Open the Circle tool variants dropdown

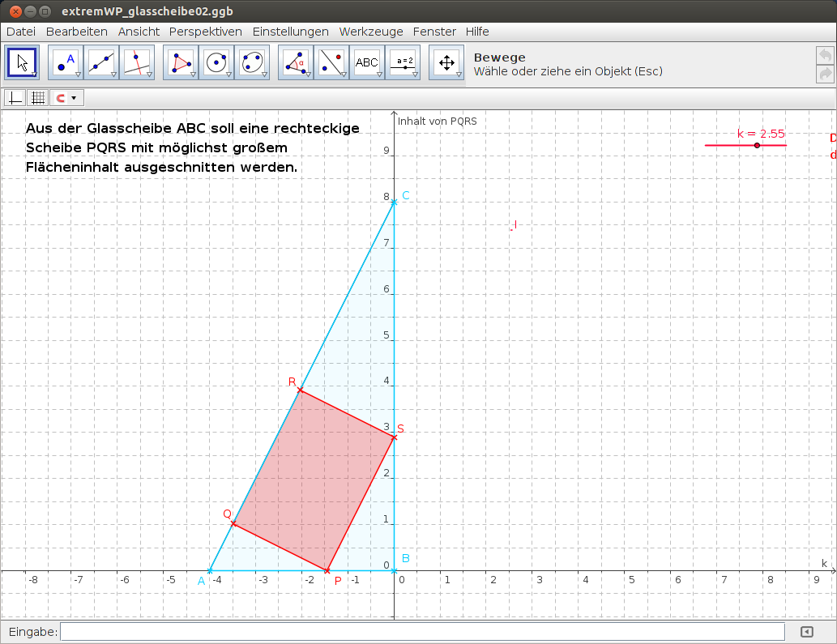coord(227,73)
